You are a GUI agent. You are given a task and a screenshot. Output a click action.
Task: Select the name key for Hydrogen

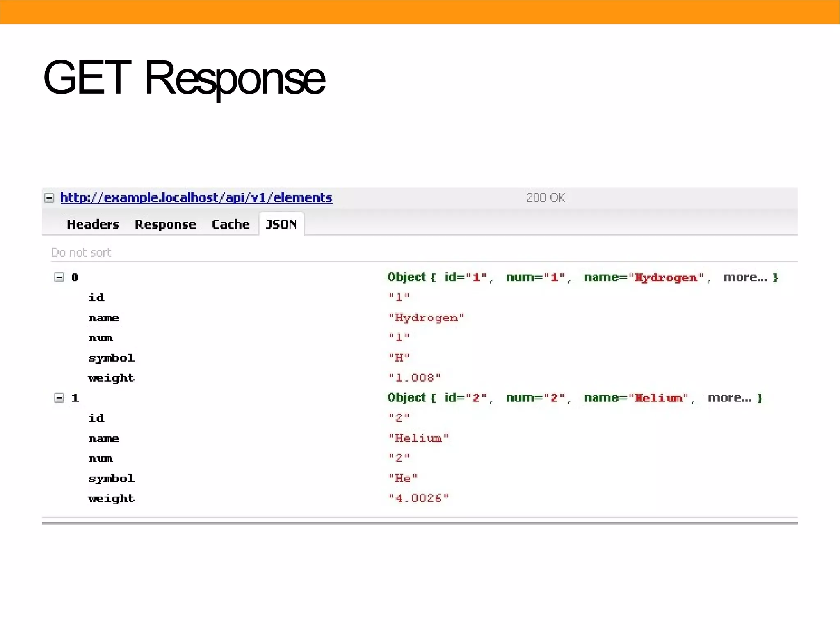pyautogui.click(x=104, y=318)
